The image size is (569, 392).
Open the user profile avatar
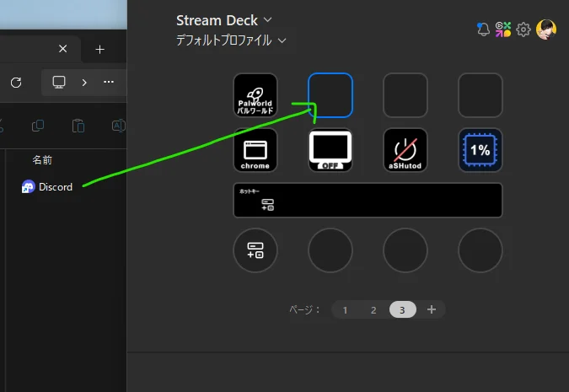(x=545, y=30)
